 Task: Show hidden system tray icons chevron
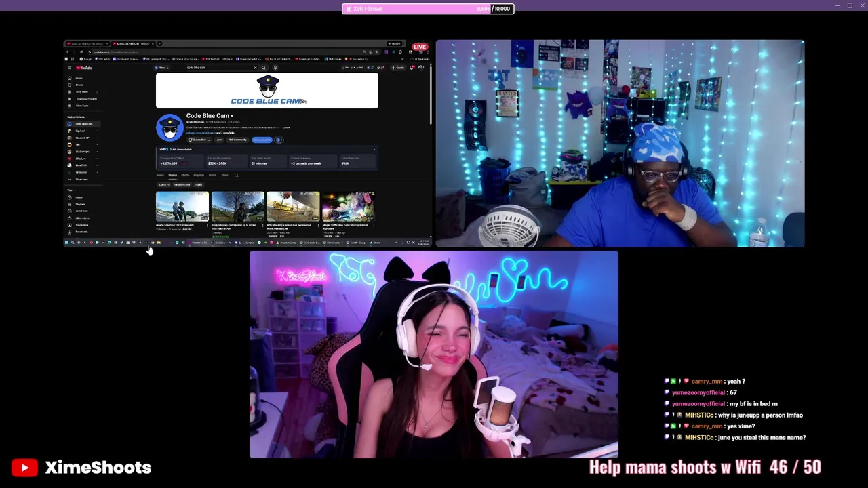[x=396, y=243]
